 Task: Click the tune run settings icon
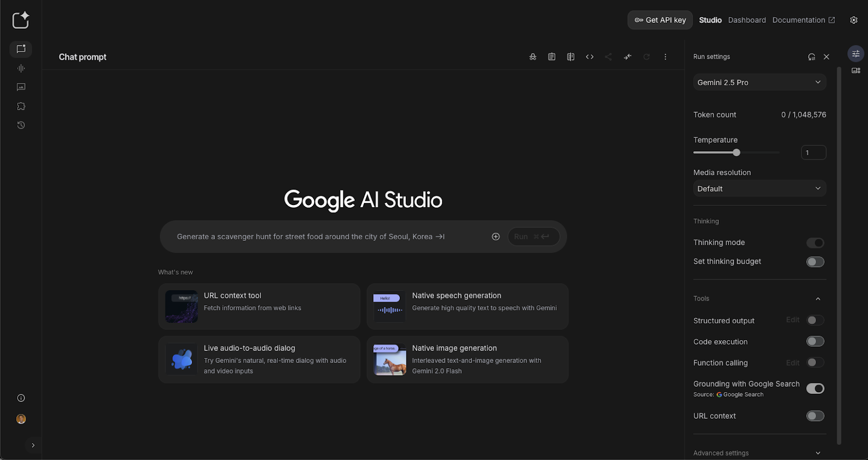[x=856, y=54]
